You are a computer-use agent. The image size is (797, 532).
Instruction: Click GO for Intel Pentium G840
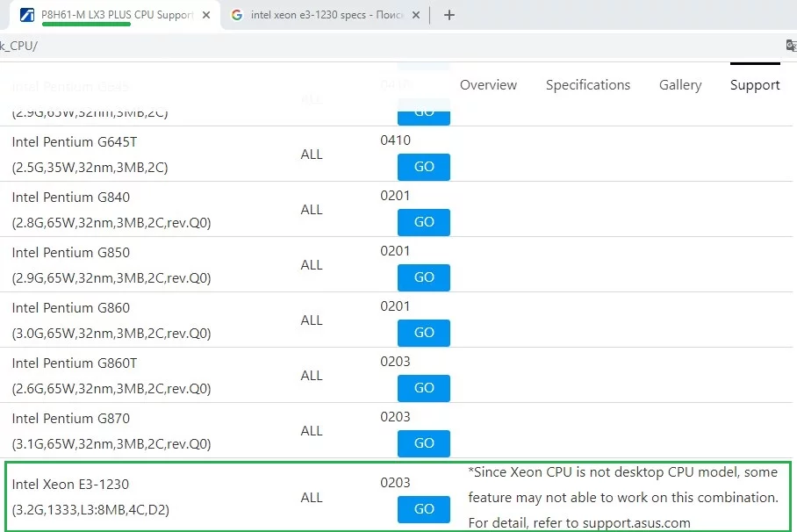[423, 222]
